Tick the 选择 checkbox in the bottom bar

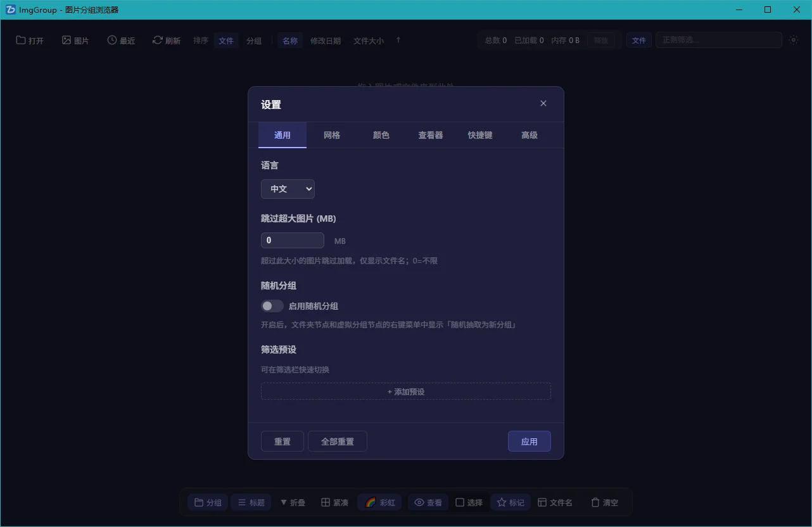click(460, 502)
